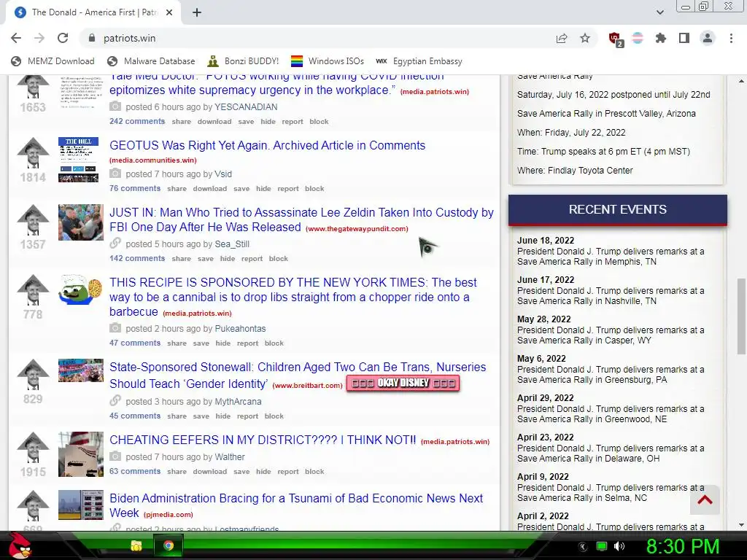This screenshot has height=560, width=747.
Task: Bookmark this page with the star icon
Action: [x=585, y=38]
